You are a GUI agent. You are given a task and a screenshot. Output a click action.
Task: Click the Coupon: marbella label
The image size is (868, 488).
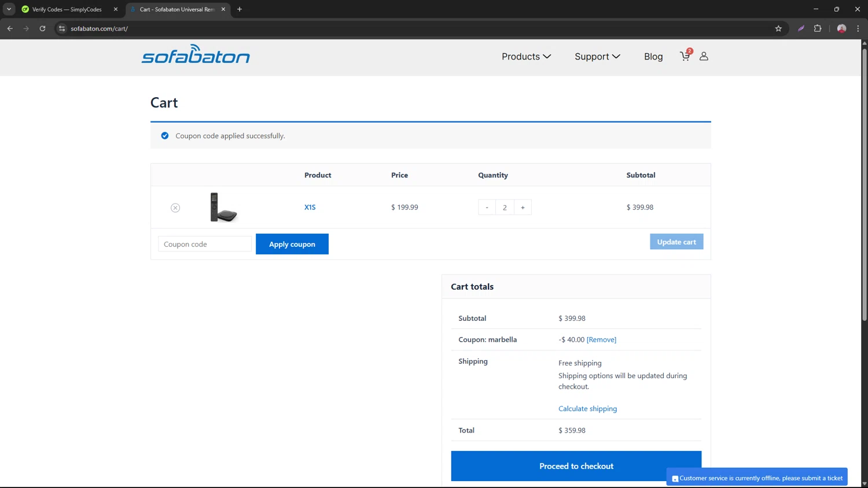coord(487,339)
